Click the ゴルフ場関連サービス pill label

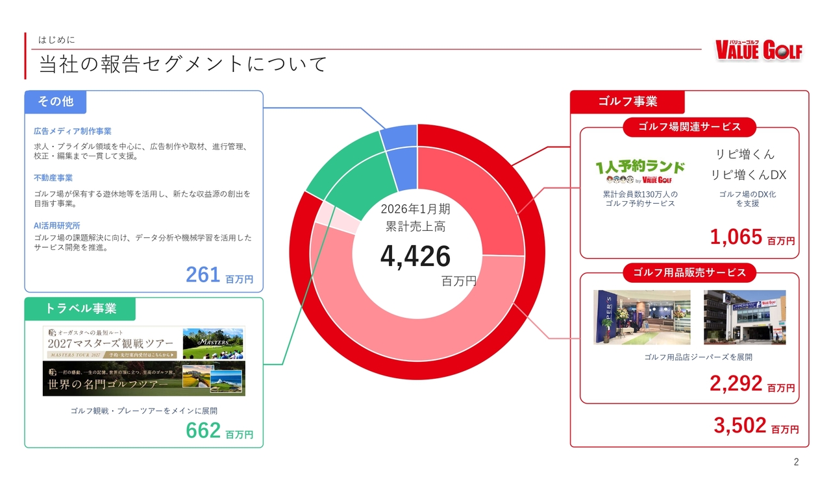click(689, 127)
